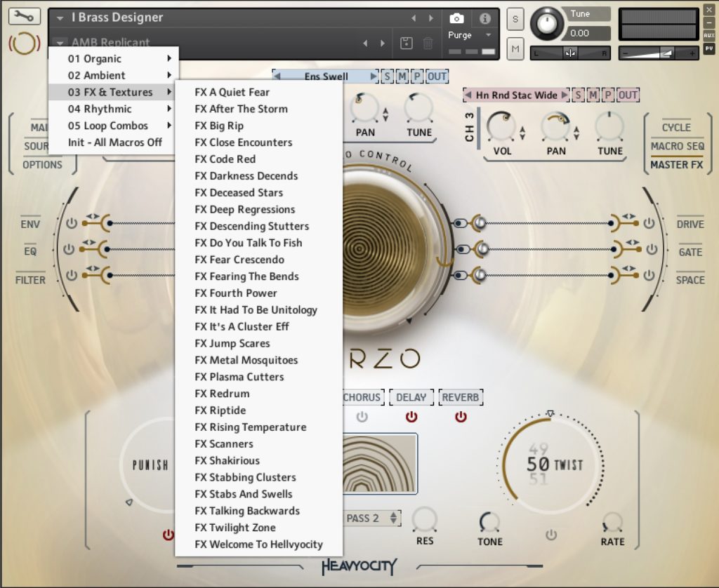Go to next instrument with right arrow
Viewport: 719px width, 588px height.
click(x=430, y=18)
